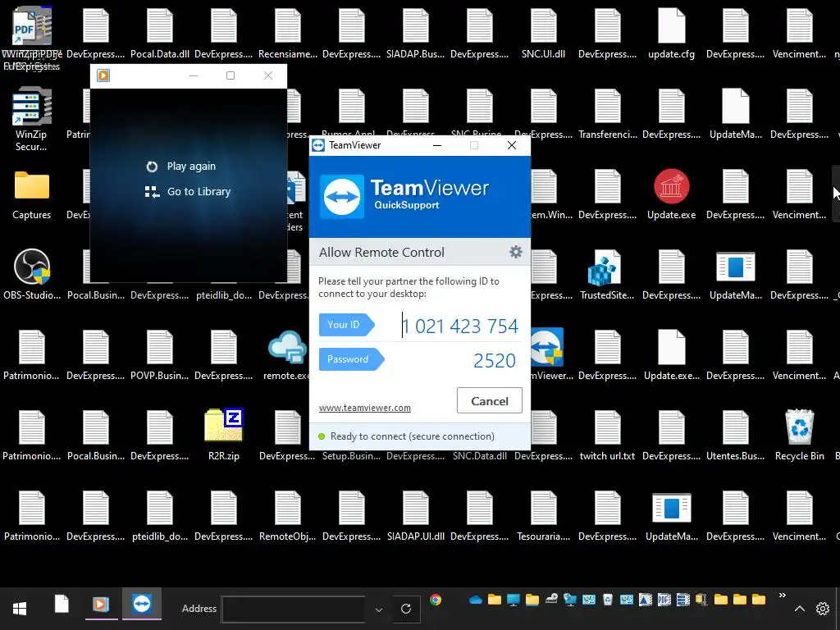Select the SIADAP.Bus... file
The width and height of the screenshot is (840, 630).
pos(415,33)
